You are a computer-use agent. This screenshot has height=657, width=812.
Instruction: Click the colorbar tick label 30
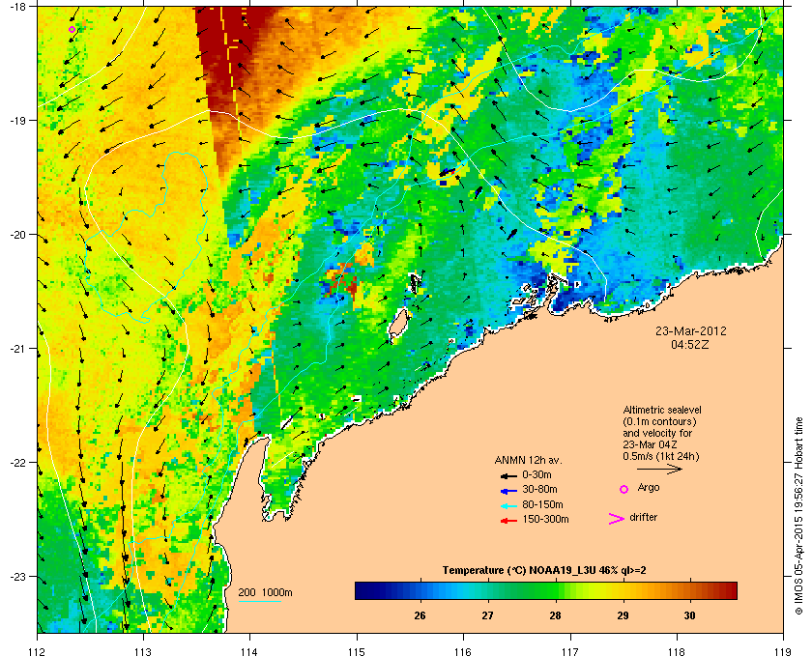(x=689, y=615)
